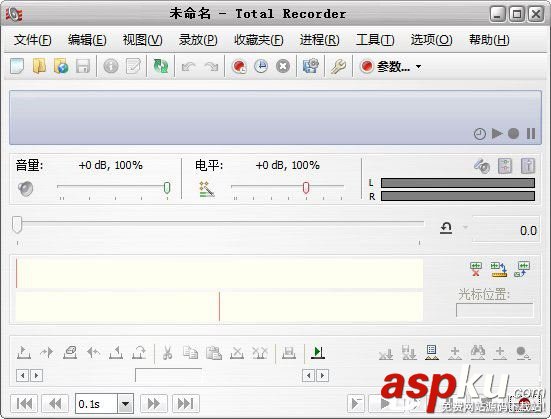Screen dimensions: 551x419
Task: Click the eraser icon in edit toolbar
Action: (x=70, y=353)
